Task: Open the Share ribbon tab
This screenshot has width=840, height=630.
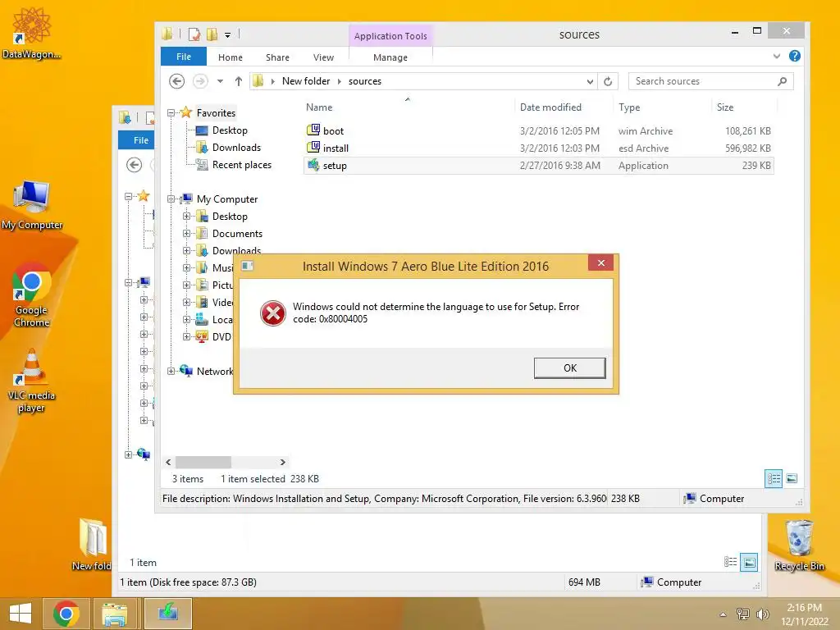Action: tap(277, 57)
